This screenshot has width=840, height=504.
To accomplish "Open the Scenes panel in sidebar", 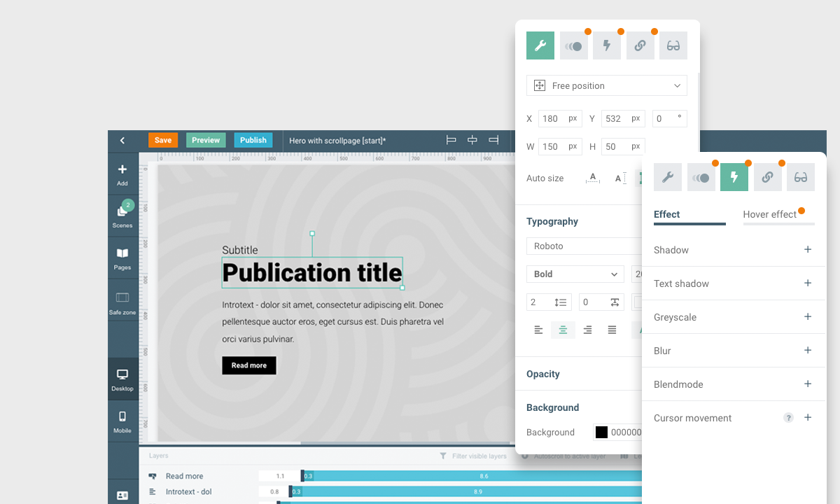I will pos(122,215).
